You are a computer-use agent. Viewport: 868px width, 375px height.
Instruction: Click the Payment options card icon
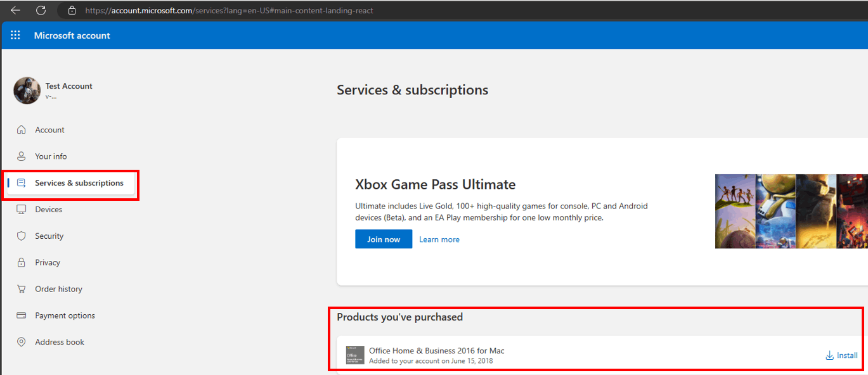22,315
